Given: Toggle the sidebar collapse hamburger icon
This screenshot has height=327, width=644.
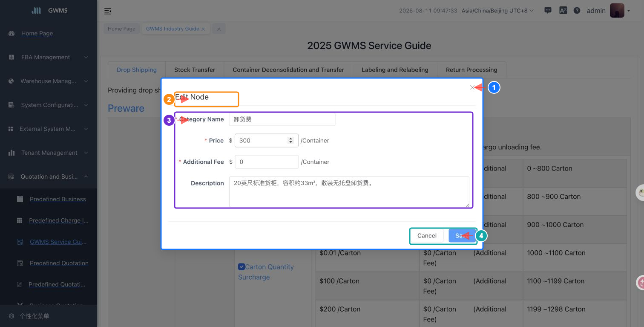Looking at the screenshot, I should tap(108, 11).
